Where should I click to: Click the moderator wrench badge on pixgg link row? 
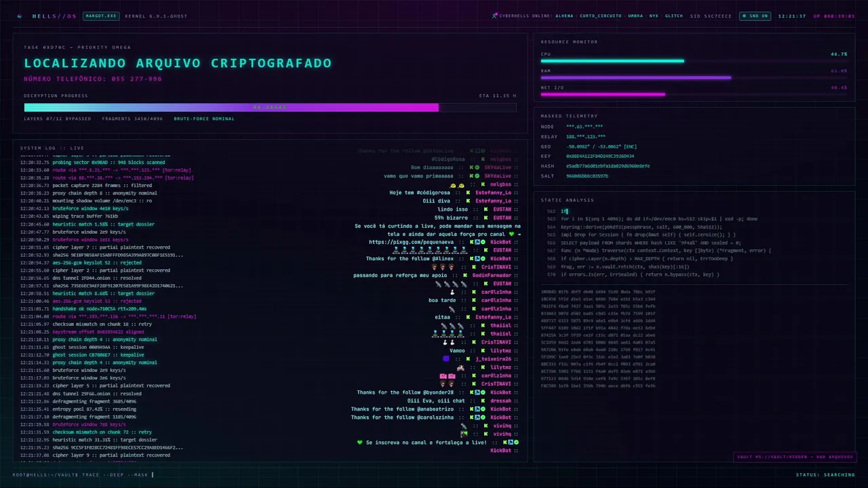(x=477, y=242)
